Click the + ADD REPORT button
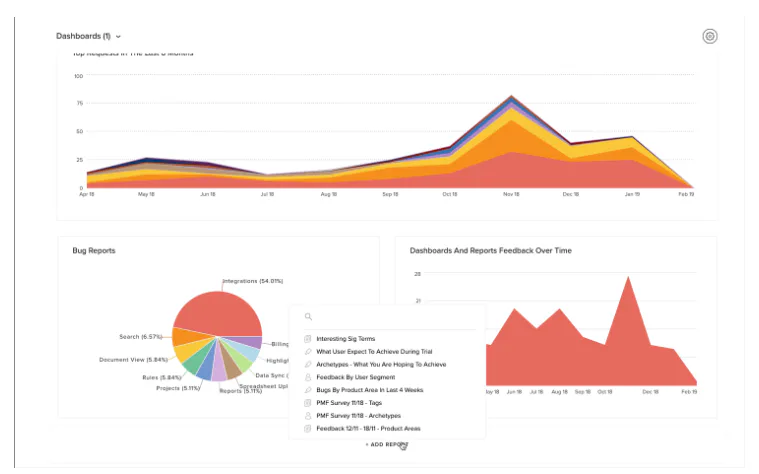759x474 pixels. pos(387,444)
